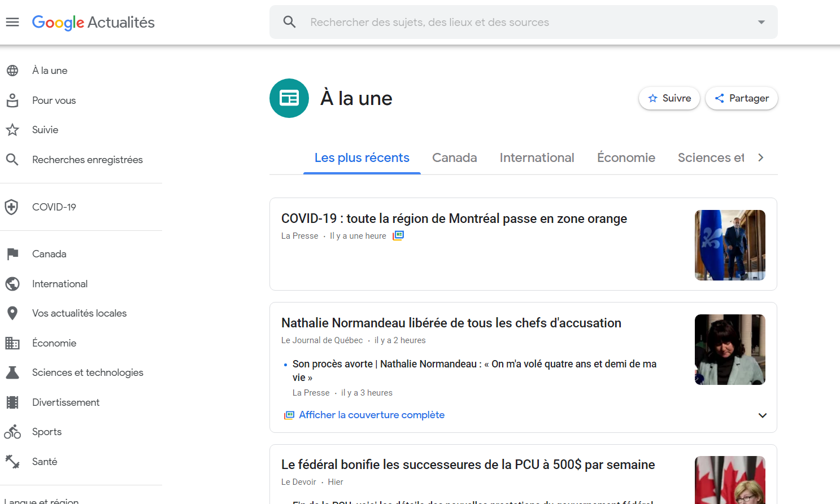Expand the Nathalie Normandeau story card
Image resolution: width=840 pixels, height=504 pixels.
click(763, 415)
